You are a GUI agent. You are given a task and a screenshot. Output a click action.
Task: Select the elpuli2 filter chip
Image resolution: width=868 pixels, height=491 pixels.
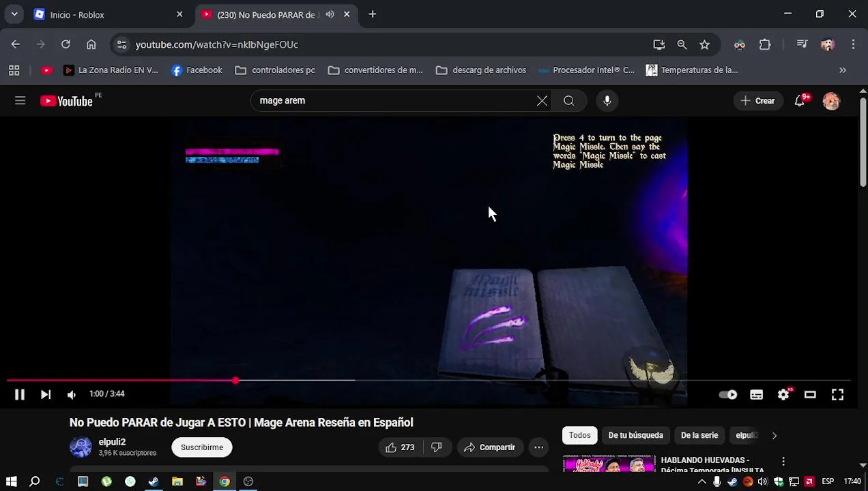click(x=747, y=435)
